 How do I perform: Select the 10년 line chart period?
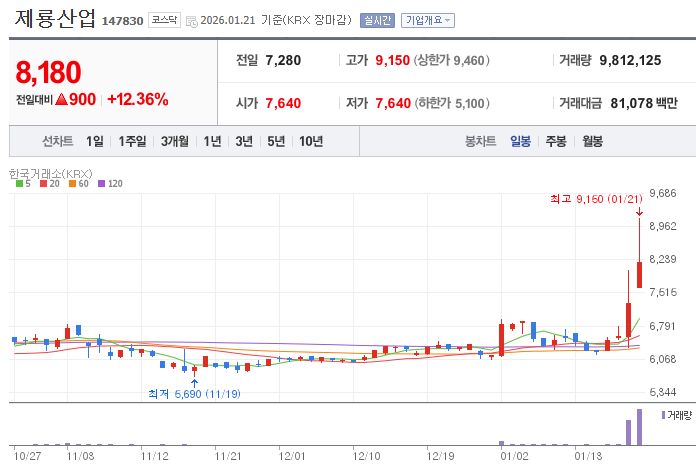[311, 141]
